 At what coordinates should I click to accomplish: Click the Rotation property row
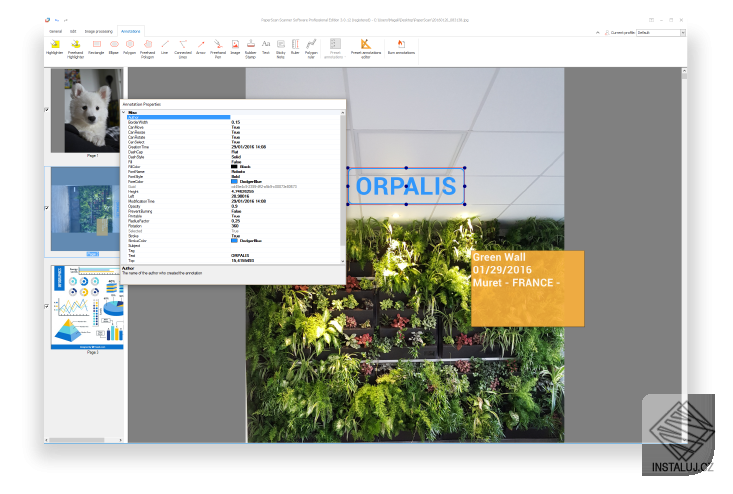[x=233, y=226]
